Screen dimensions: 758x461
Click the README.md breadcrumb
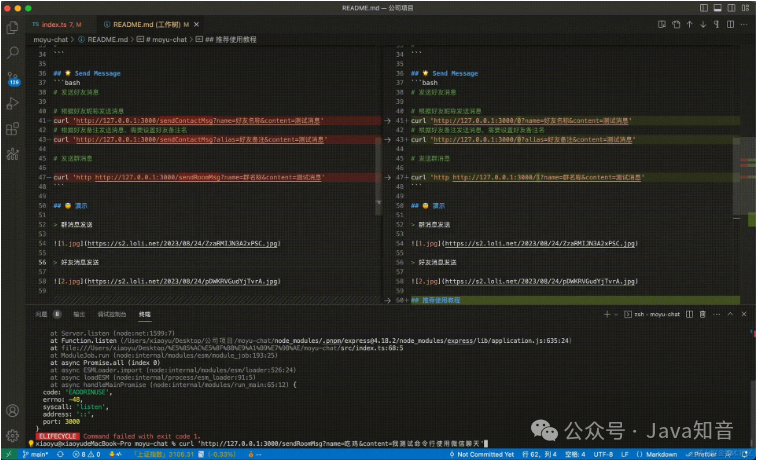(103, 40)
